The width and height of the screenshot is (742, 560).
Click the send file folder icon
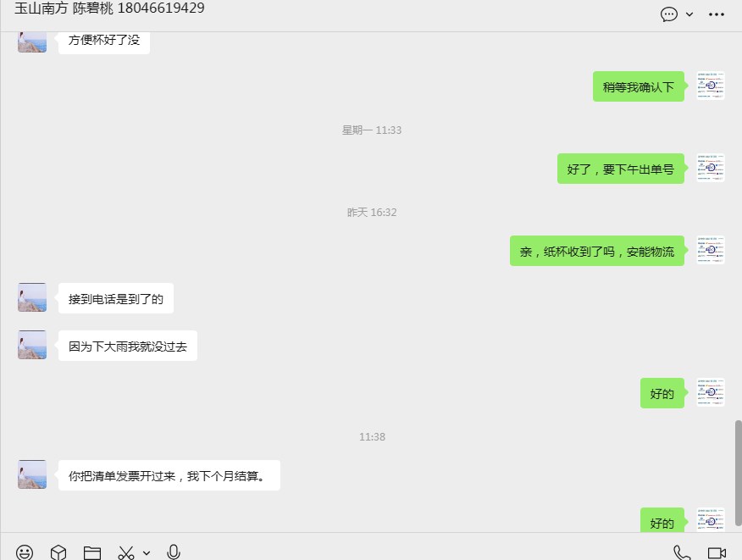pos(91,552)
